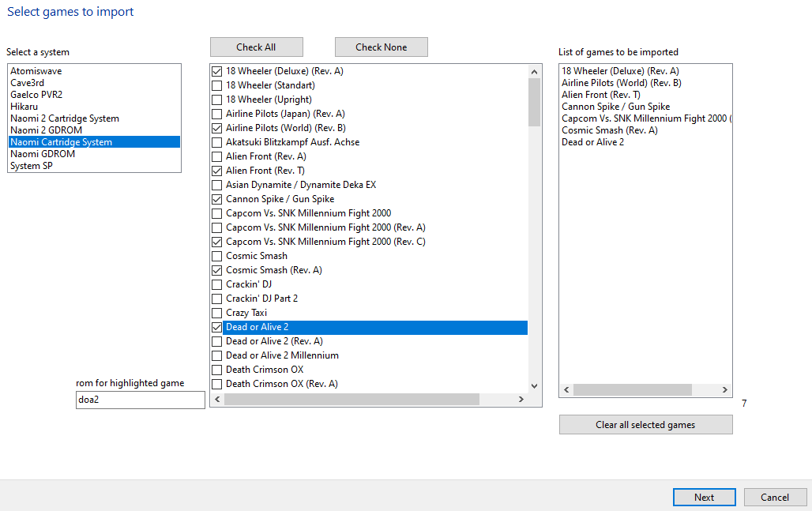Untick the Alien Front (Rev. T) checkbox
This screenshot has height=511, width=812.
pos(217,171)
